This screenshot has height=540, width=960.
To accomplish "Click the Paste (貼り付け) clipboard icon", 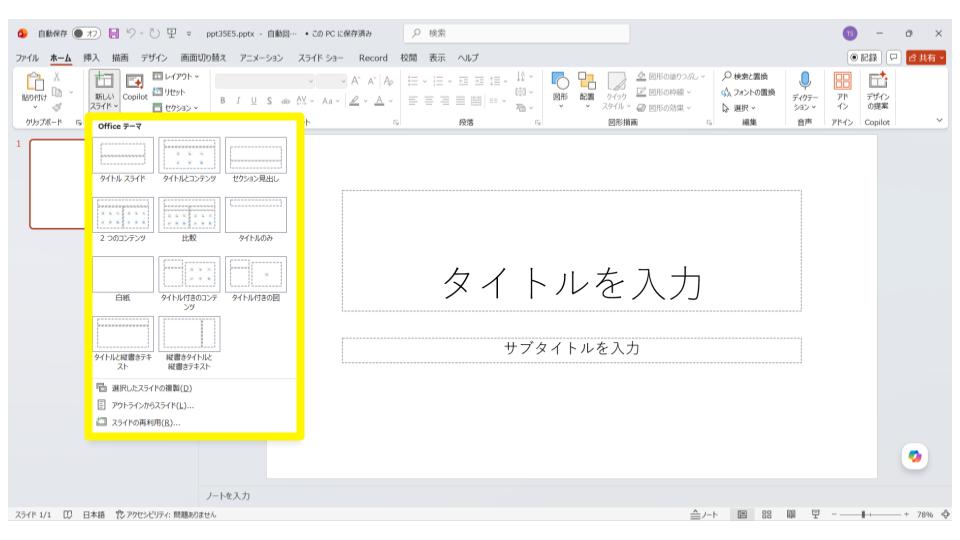I will pyautogui.click(x=34, y=81).
